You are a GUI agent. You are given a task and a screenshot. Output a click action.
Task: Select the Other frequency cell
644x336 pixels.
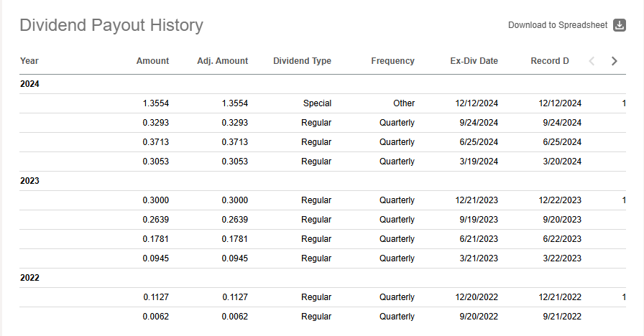[404, 103]
